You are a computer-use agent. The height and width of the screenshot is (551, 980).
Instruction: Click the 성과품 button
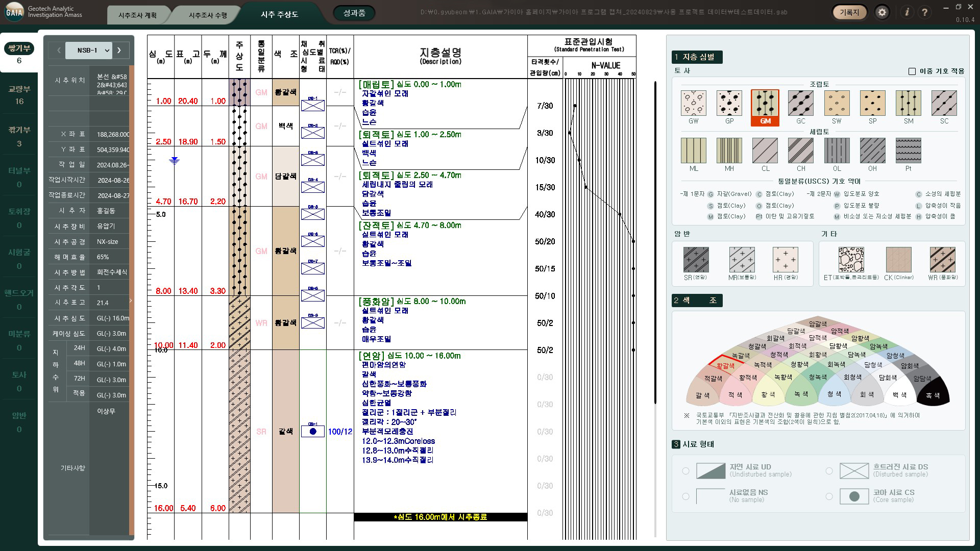point(354,13)
